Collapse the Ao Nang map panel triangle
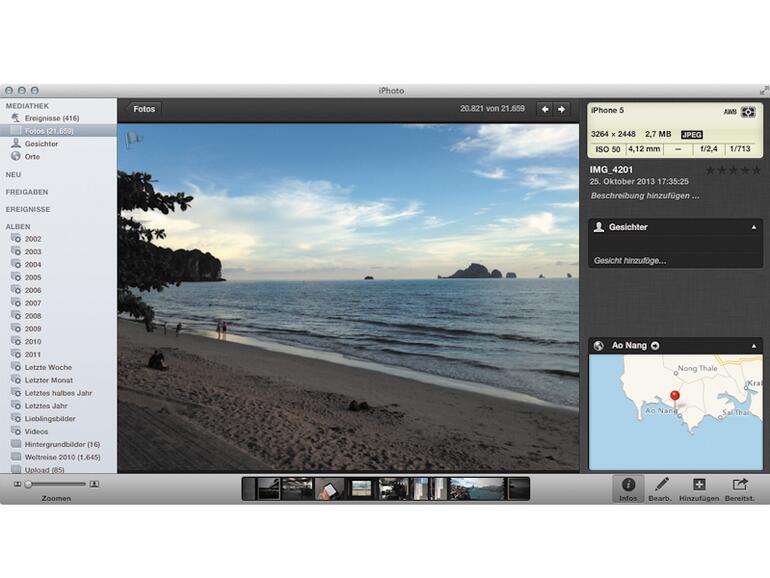The width and height of the screenshot is (770, 578). tap(754, 346)
